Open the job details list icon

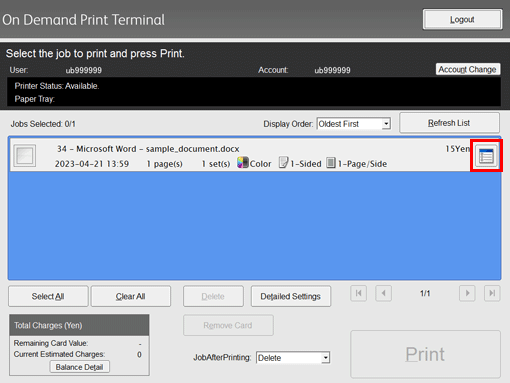[486, 156]
